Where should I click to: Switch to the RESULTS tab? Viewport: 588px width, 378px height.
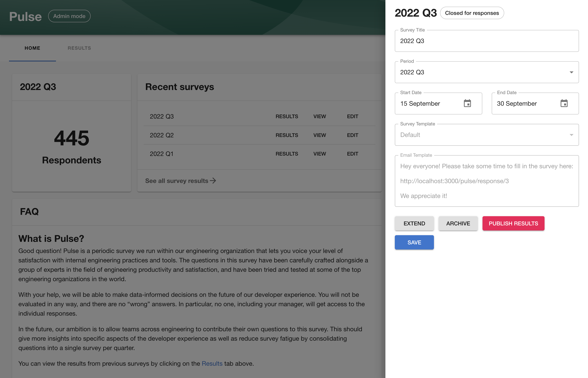click(x=79, y=48)
